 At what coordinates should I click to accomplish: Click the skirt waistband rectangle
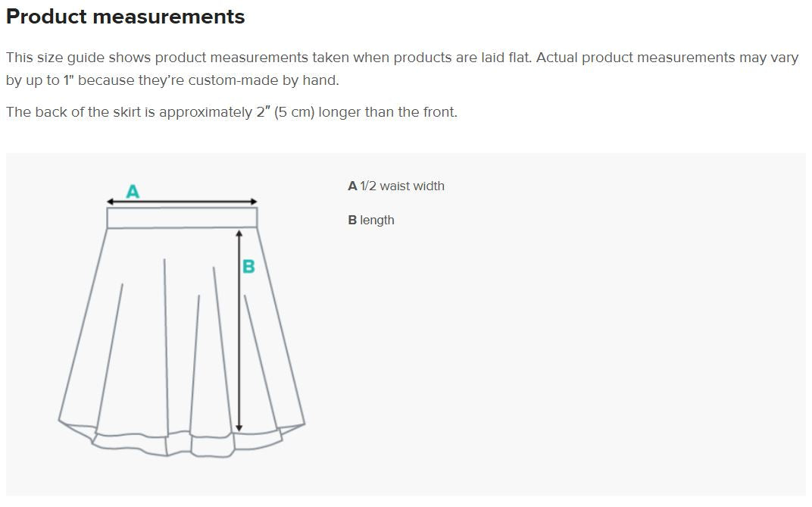[182, 218]
